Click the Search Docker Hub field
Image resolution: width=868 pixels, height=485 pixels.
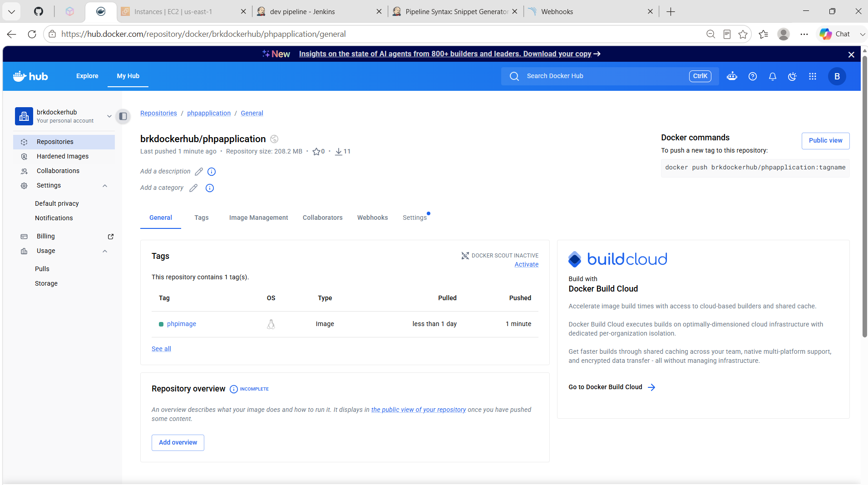[x=610, y=76]
